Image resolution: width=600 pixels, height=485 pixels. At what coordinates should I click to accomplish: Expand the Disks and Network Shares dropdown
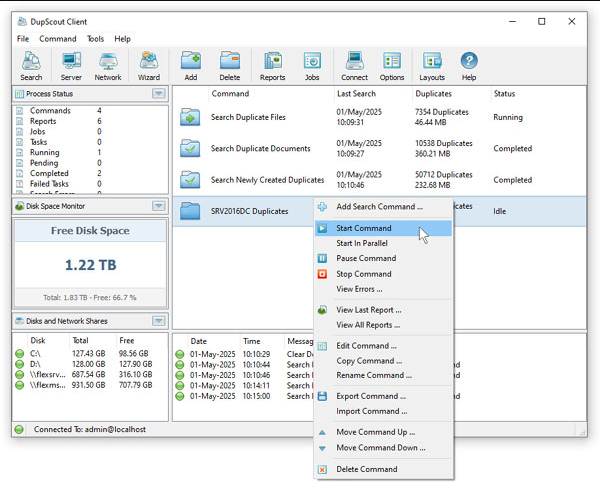point(159,321)
